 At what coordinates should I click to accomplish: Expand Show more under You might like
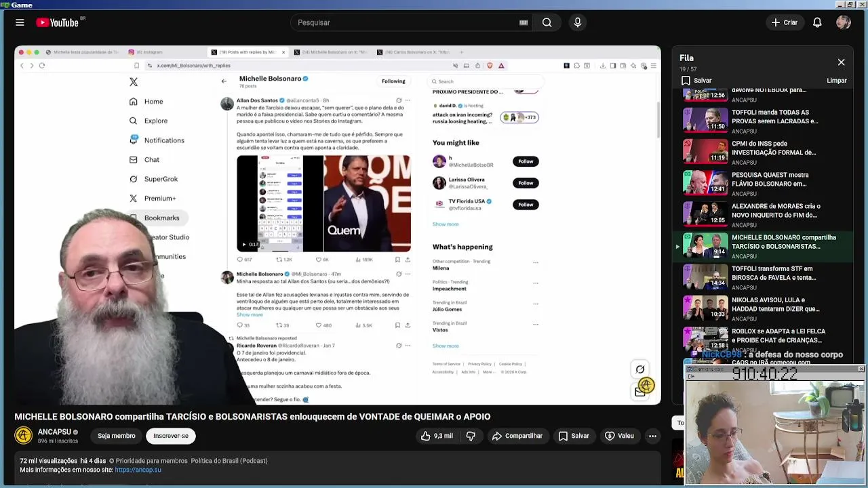(x=446, y=224)
